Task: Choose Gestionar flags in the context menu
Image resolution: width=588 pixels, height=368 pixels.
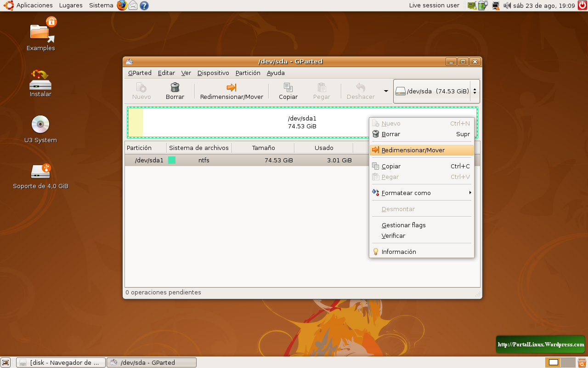Action: click(421, 225)
